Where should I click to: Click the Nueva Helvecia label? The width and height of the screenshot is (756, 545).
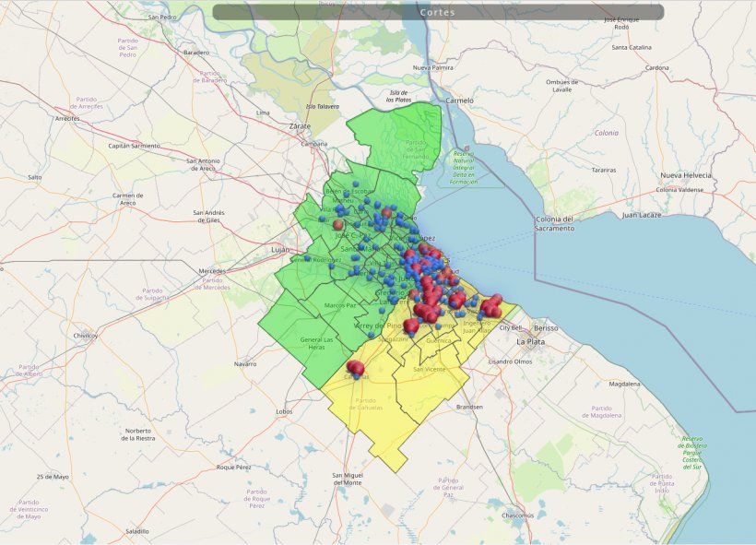(686, 175)
